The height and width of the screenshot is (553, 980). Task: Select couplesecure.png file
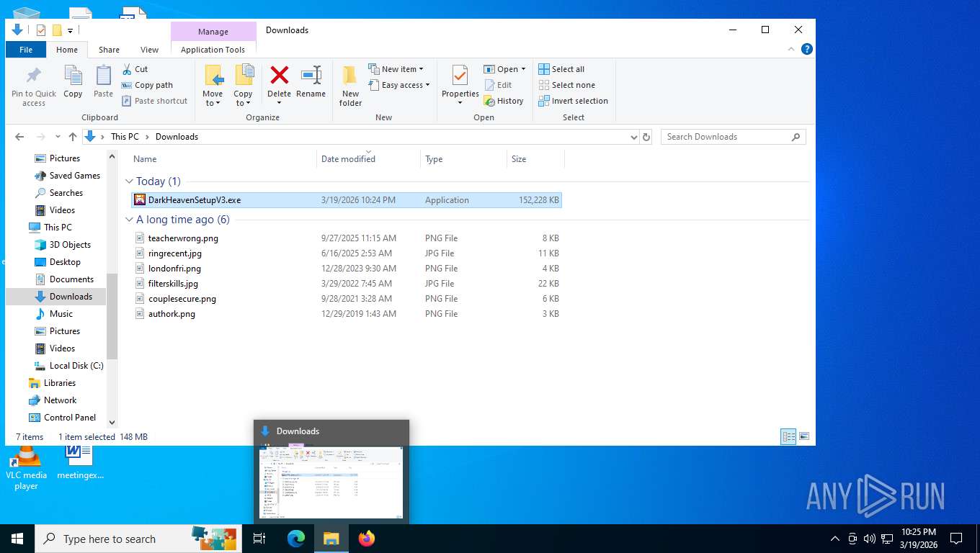coord(347,299)
